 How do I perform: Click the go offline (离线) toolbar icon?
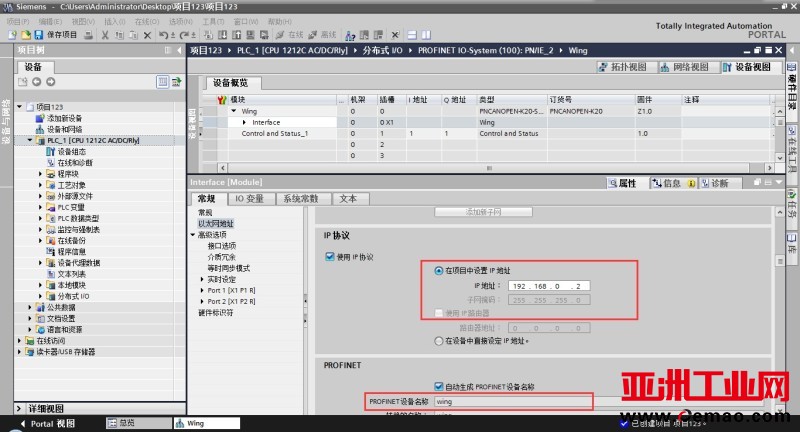coord(322,35)
